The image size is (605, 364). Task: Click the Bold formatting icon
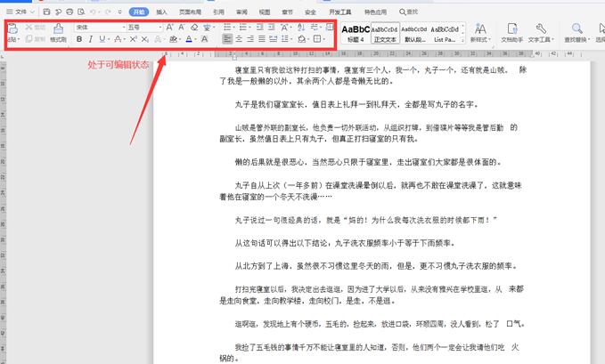coord(79,40)
